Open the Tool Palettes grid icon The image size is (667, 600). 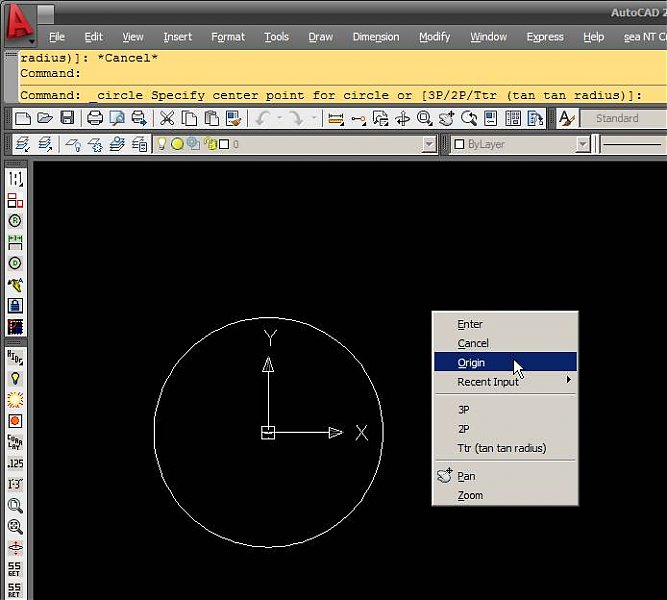coord(513,118)
